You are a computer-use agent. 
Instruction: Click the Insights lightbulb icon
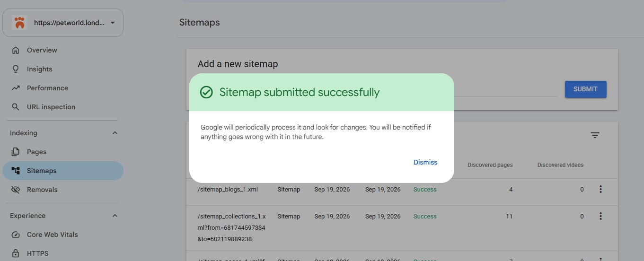(x=16, y=69)
